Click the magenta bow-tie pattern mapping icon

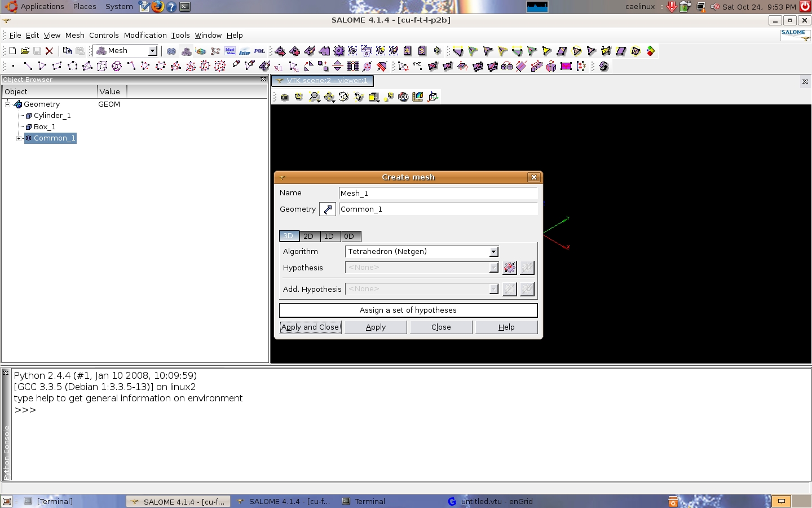pos(566,66)
